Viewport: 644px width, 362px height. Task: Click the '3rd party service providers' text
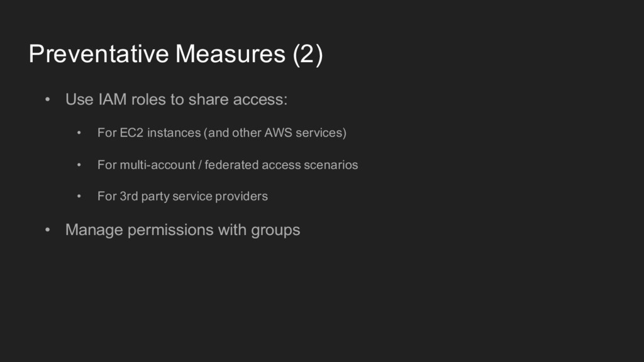[x=194, y=196]
